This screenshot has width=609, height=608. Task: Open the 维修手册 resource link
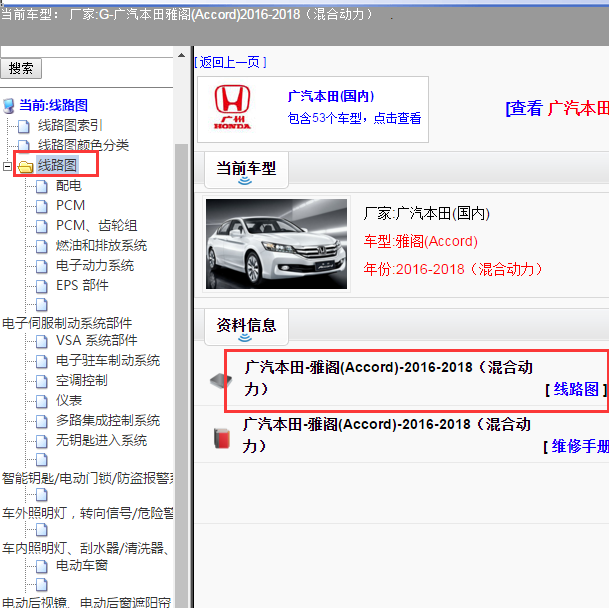[x=580, y=446]
